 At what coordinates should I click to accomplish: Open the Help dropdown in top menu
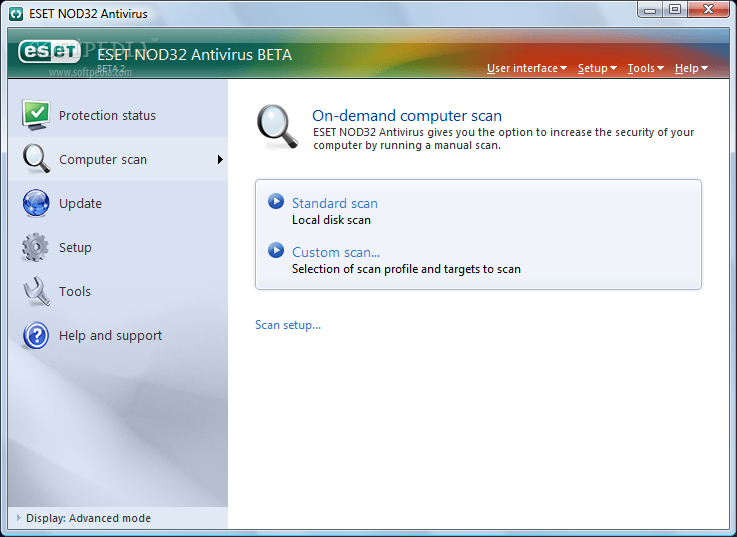[691, 68]
